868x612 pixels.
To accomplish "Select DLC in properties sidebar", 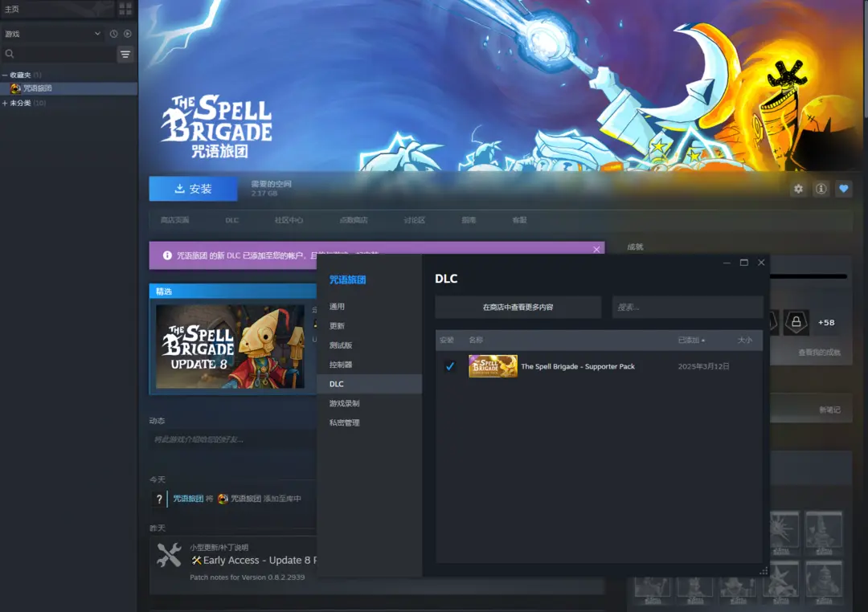I will [x=369, y=384].
